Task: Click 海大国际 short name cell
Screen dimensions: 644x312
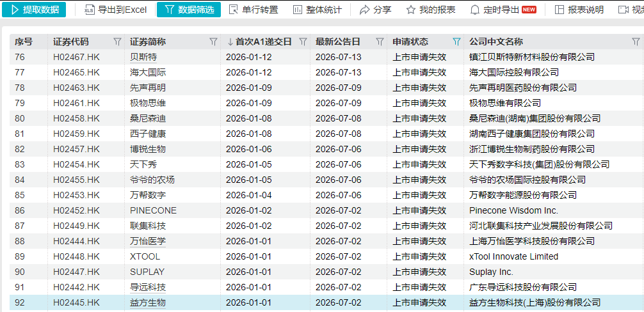Action: pos(148,72)
